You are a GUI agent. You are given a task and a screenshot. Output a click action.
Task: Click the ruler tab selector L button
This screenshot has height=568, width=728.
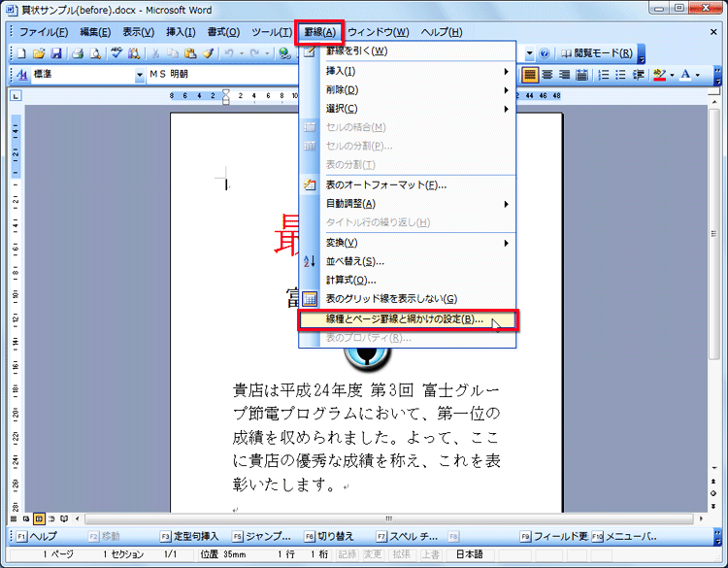point(16,96)
